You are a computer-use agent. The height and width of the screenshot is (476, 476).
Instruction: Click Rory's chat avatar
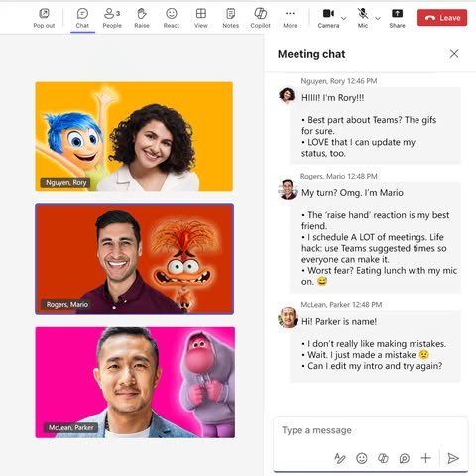(287, 95)
